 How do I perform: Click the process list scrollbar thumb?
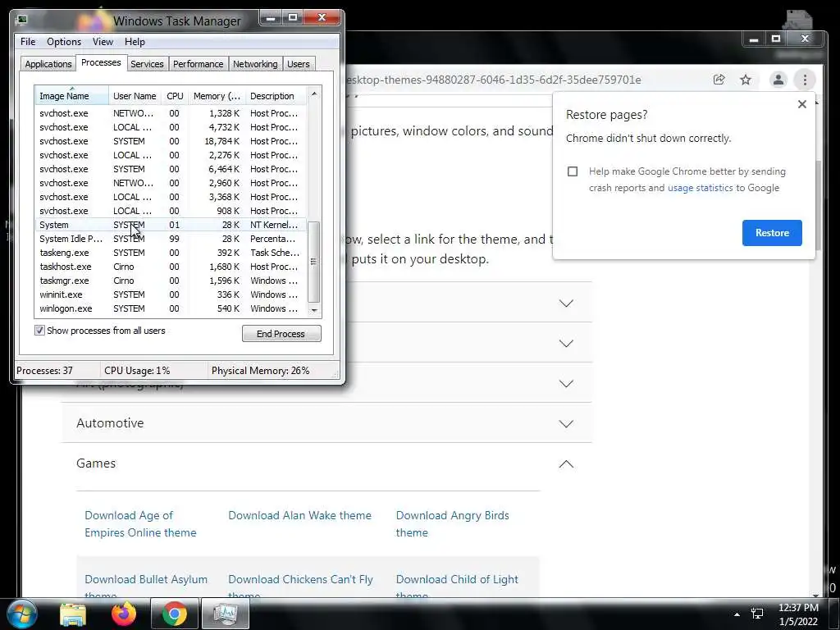click(314, 262)
